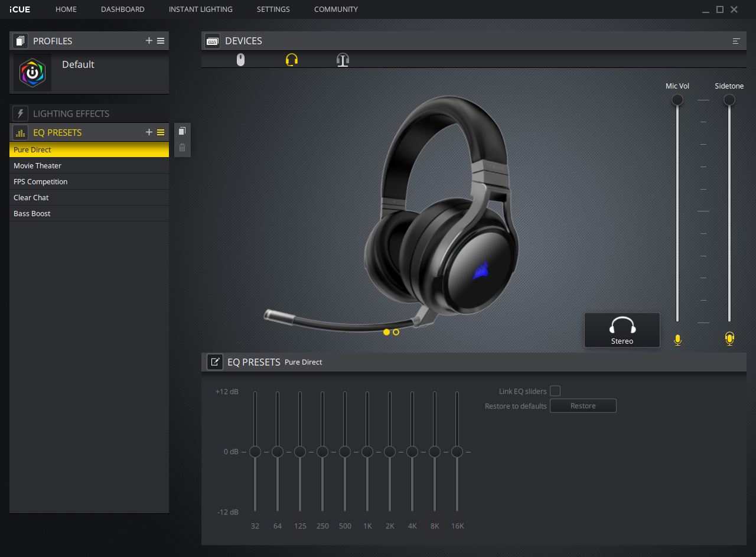This screenshot has height=557, width=756.
Task: Show second headset view page dot
Action: point(396,332)
